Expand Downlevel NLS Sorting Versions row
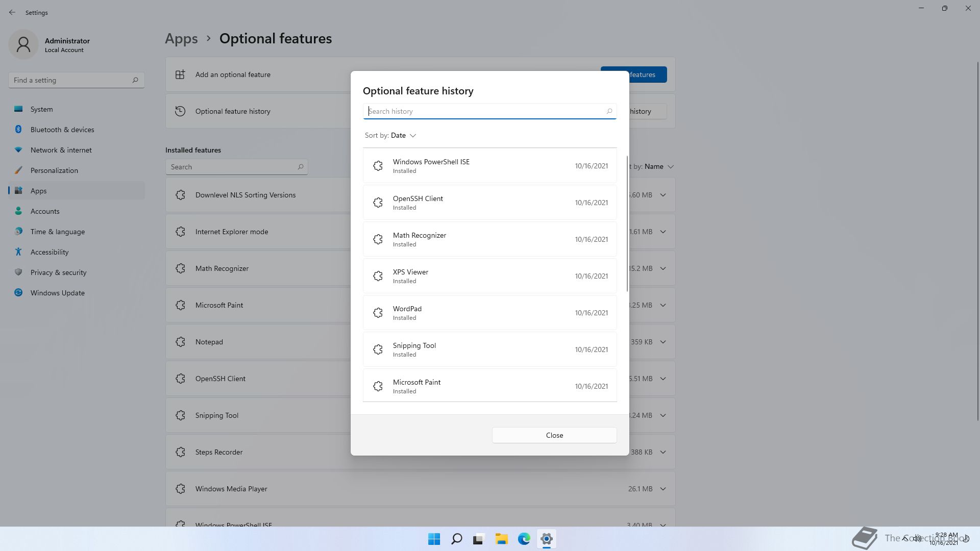The width and height of the screenshot is (980, 551). tap(663, 195)
